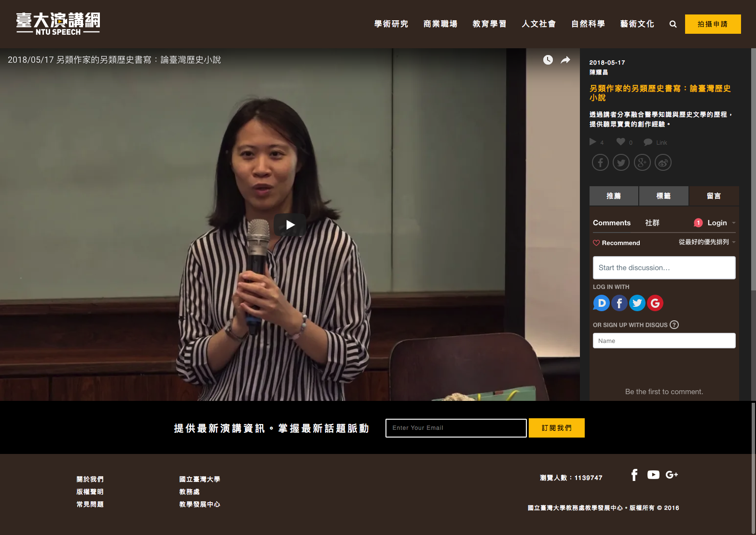The width and height of the screenshot is (756, 535).
Task: Share on Twitter circle icon
Action: pyautogui.click(x=621, y=163)
